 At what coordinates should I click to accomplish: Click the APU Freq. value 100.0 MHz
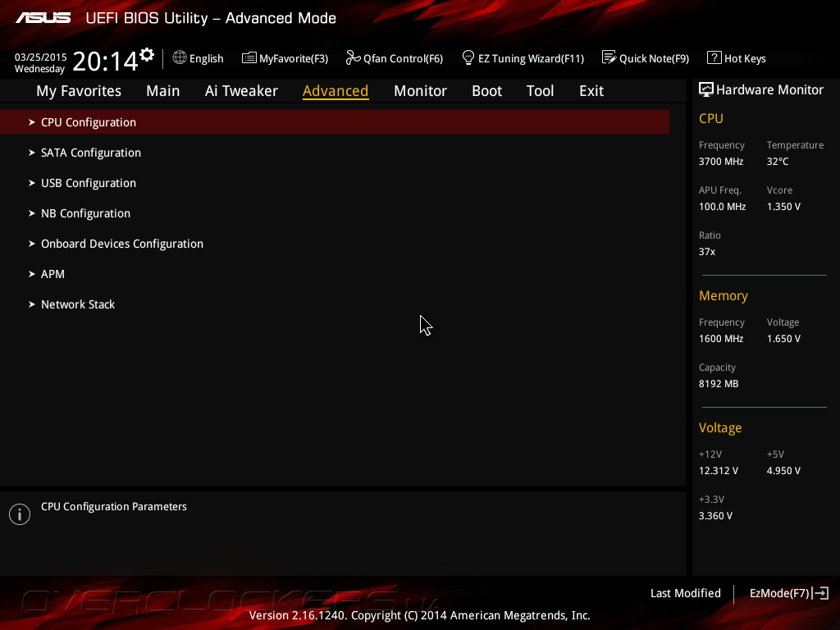click(x=722, y=206)
